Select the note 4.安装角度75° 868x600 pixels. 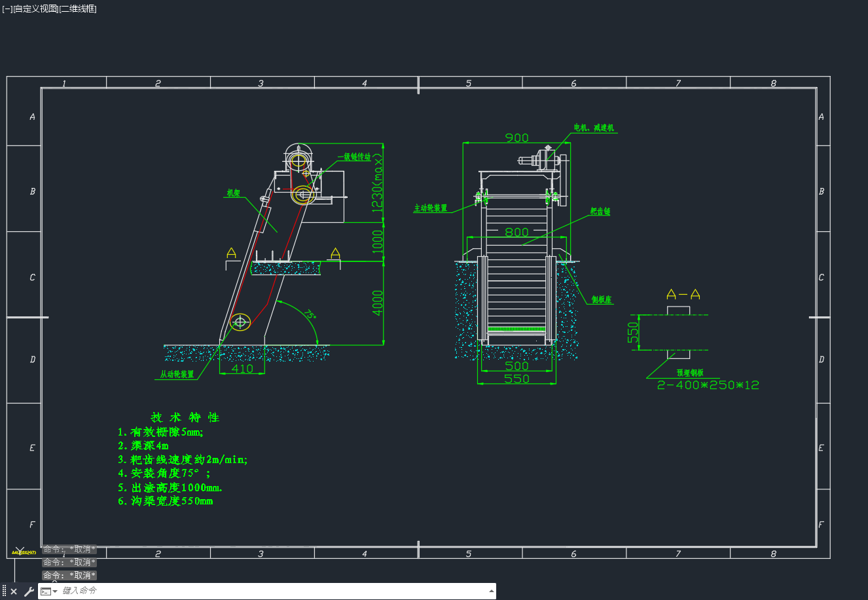point(164,473)
